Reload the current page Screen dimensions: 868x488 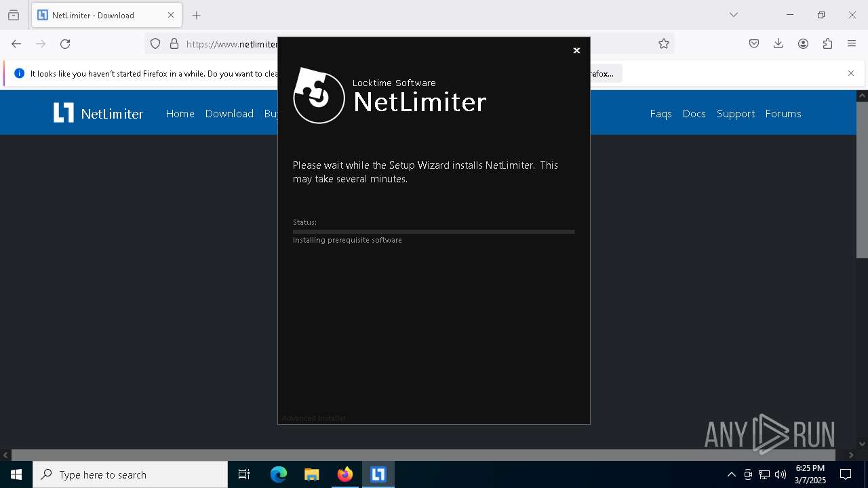tap(65, 44)
